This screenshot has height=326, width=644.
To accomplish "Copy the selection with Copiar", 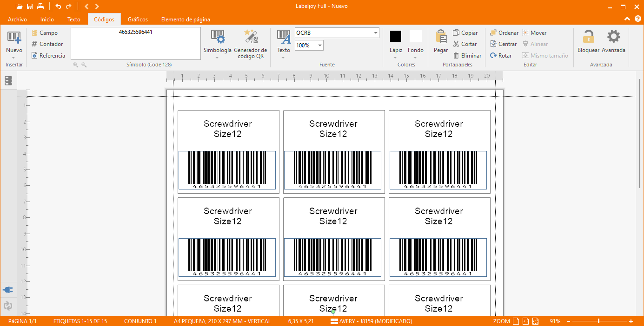I will tap(465, 33).
